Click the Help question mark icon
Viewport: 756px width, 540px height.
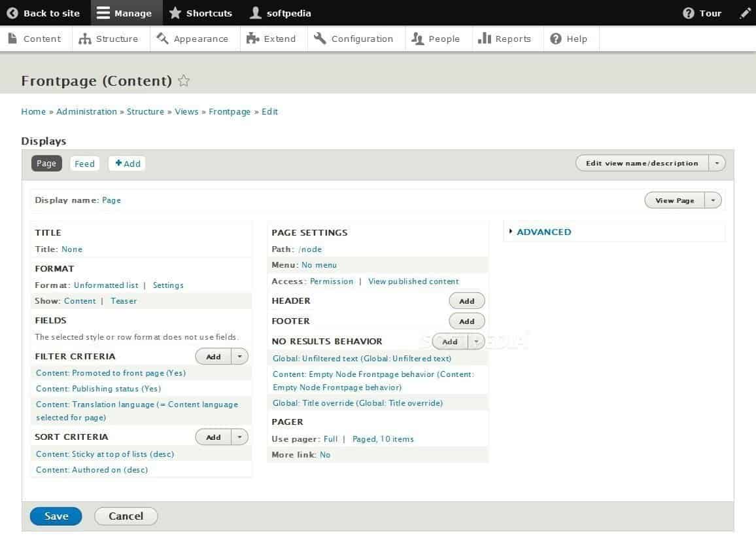point(556,39)
